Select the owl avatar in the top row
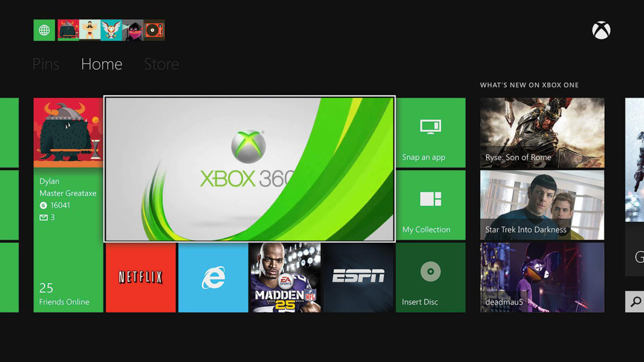 point(111,30)
